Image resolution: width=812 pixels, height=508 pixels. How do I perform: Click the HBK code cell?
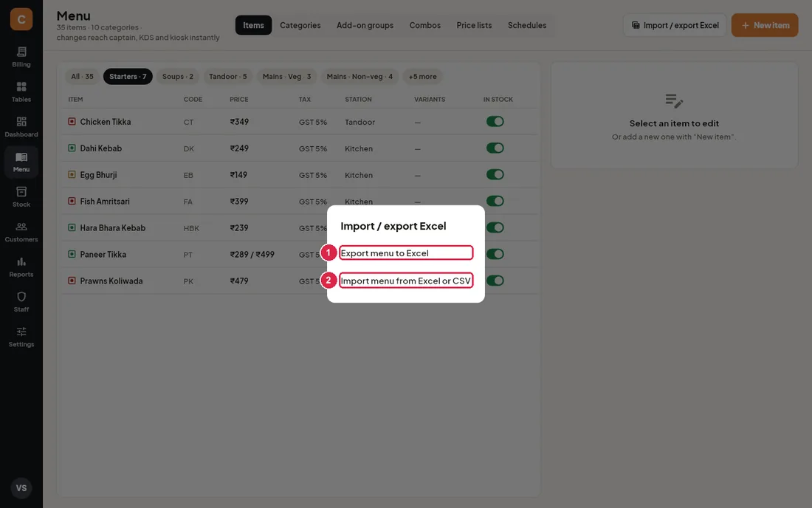[191, 228]
